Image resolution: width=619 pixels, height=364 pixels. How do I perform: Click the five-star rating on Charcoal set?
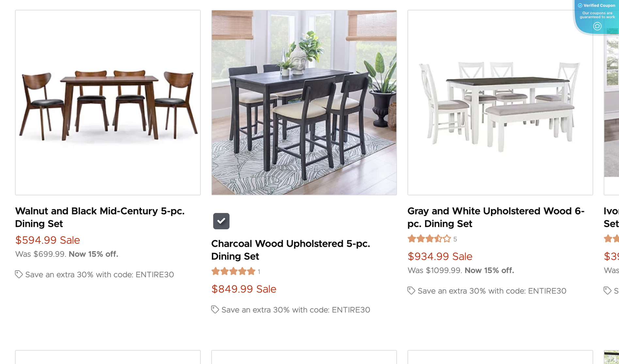(x=233, y=271)
